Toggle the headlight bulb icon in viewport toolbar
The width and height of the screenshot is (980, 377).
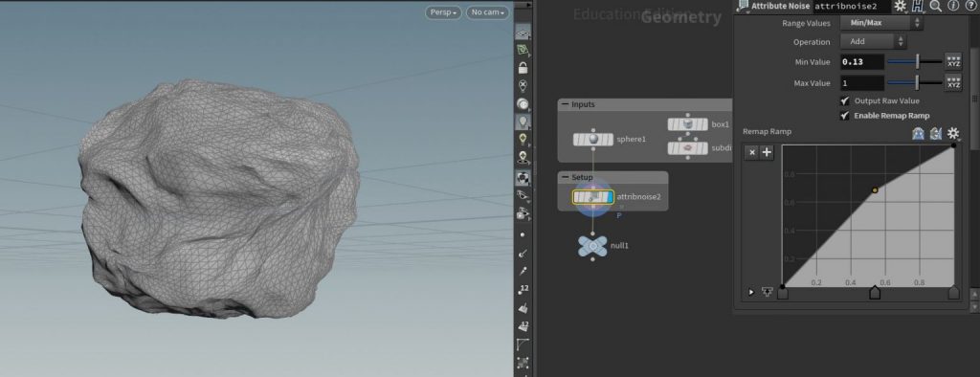point(523,122)
